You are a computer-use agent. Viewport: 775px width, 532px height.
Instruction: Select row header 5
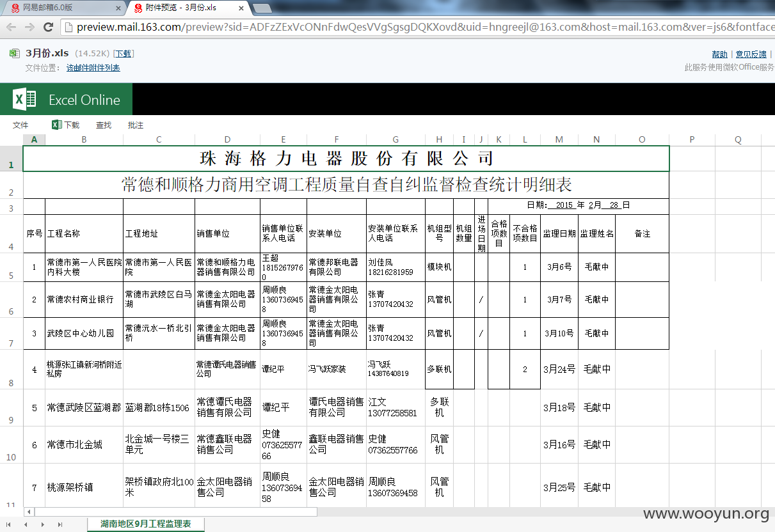click(x=11, y=267)
